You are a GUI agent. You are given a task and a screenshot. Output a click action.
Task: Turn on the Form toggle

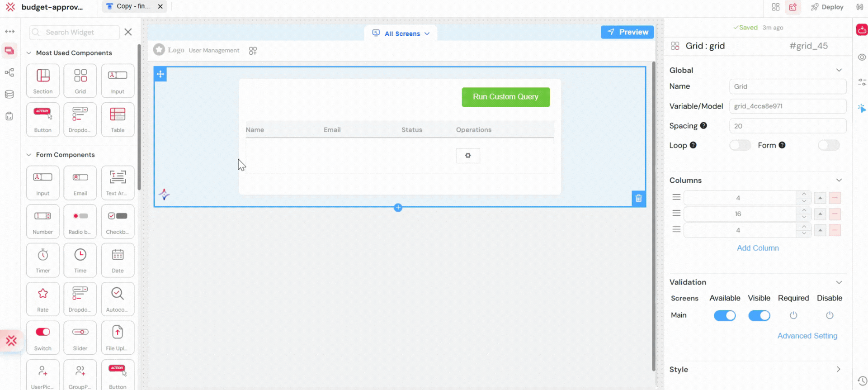point(828,145)
